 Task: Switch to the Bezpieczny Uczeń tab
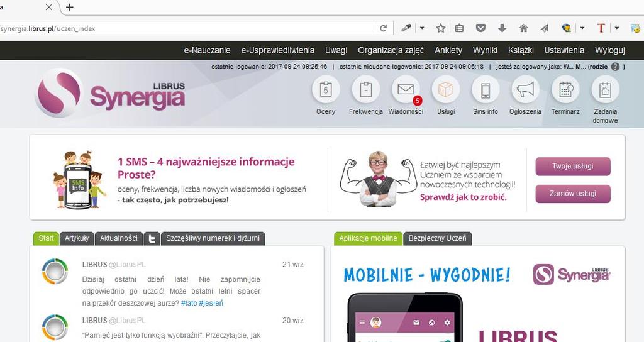click(x=438, y=238)
